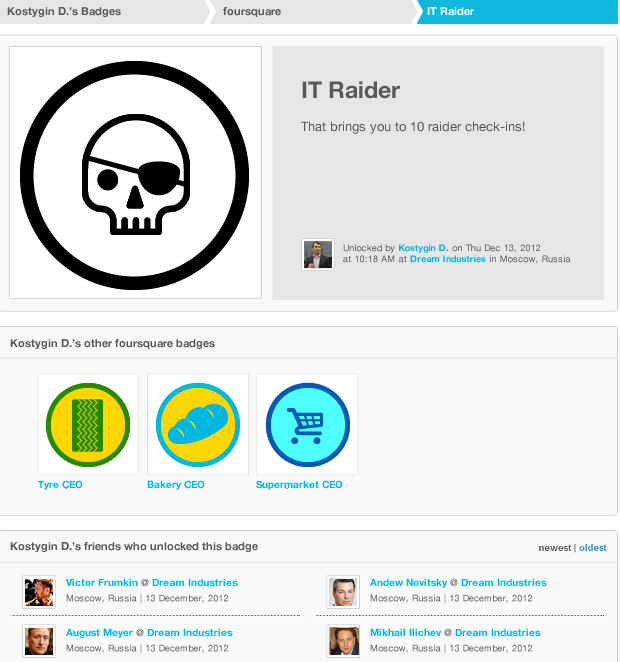Image resolution: width=620 pixels, height=662 pixels.
Task: Click 'That brings you to 10 raider check-ins!' text
Action: pyautogui.click(x=413, y=127)
